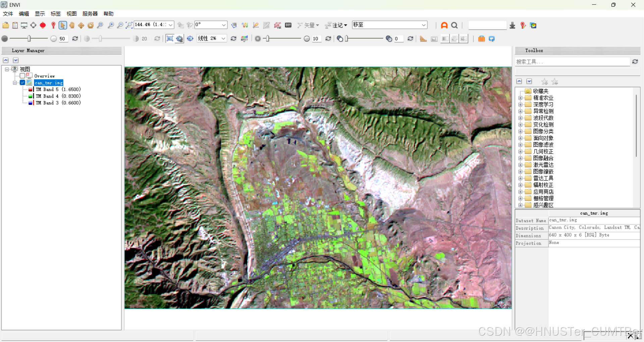
Task: Open the 矢量 vector dropdown
Action: pyautogui.click(x=309, y=25)
